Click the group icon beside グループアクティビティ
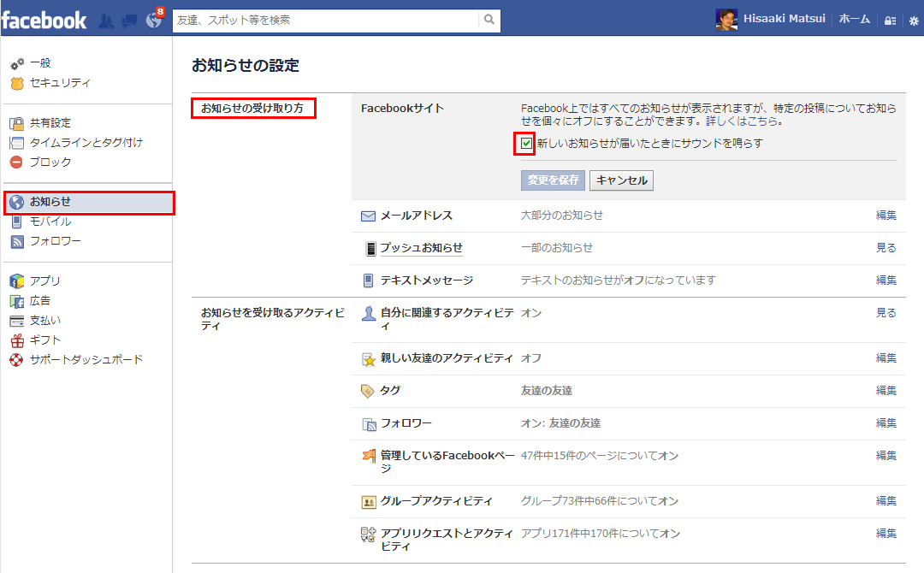This screenshot has width=924, height=573. coord(368,502)
